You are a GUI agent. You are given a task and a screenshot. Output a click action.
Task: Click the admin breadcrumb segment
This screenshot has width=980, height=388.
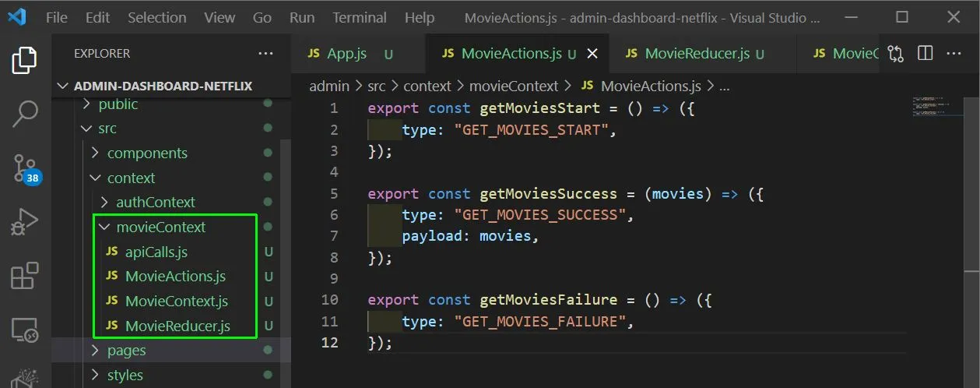[329, 86]
